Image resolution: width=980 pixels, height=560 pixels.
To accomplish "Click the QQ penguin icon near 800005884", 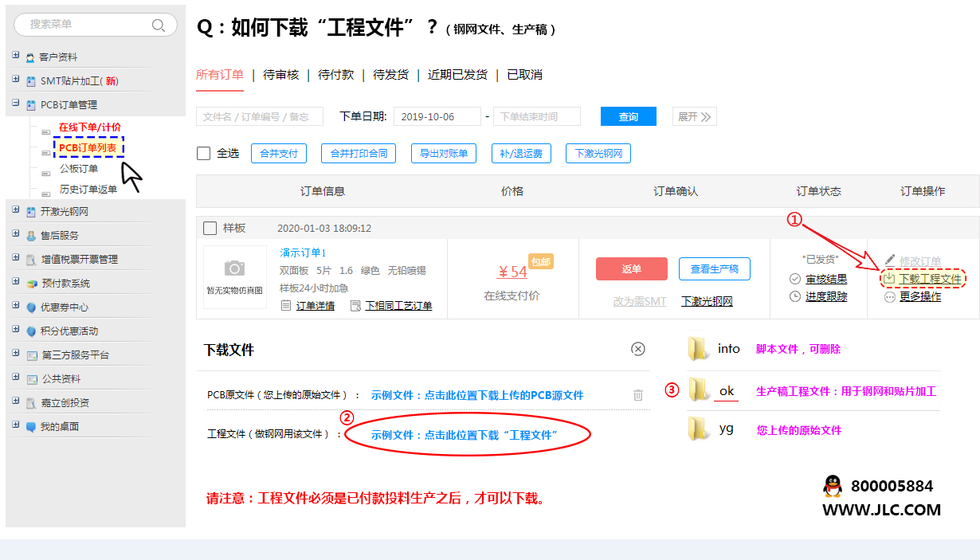I will [x=833, y=486].
